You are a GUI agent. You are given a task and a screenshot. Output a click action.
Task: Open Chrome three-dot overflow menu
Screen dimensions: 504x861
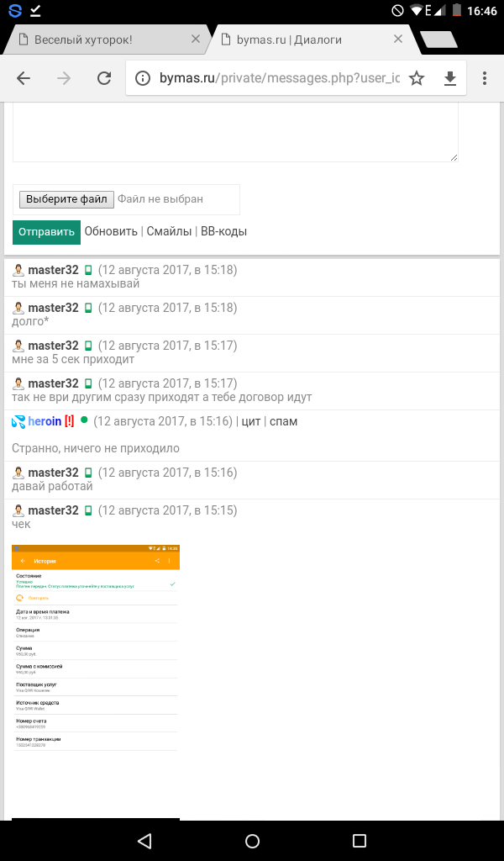coord(485,78)
